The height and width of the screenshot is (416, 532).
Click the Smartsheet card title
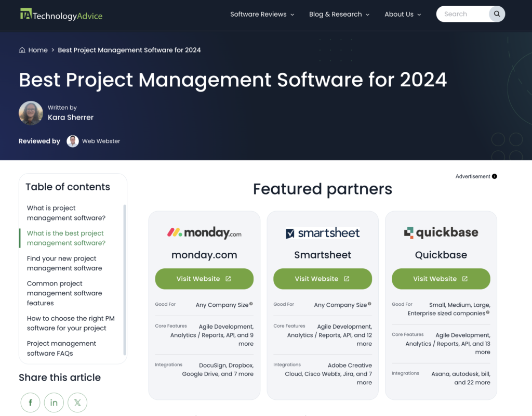click(x=323, y=255)
